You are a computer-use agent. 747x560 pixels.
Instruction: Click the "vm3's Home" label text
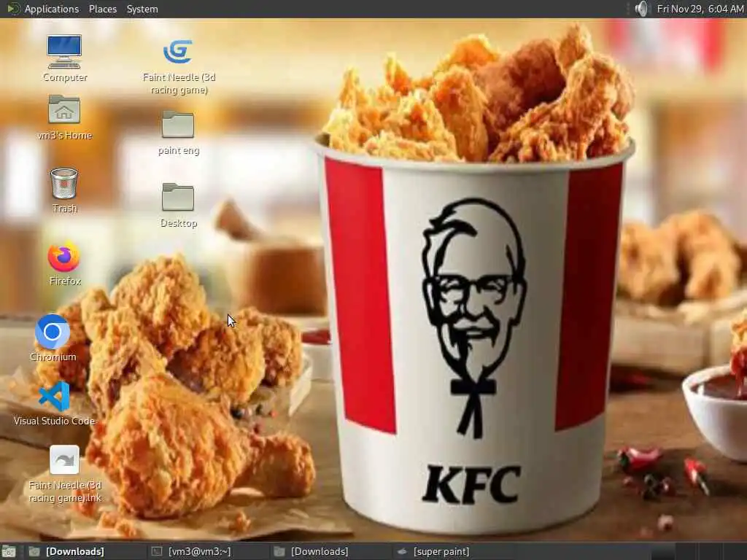(65, 135)
